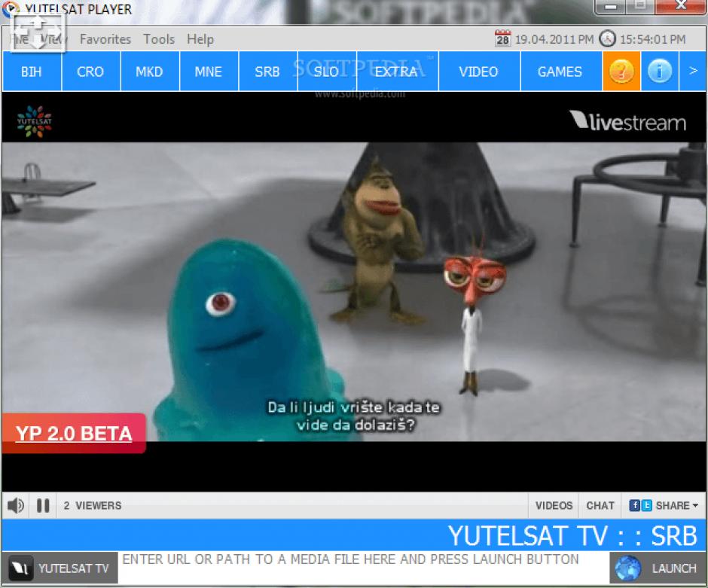This screenshot has width=708, height=588.
Task: Share via the Facebook icon
Action: 634,505
